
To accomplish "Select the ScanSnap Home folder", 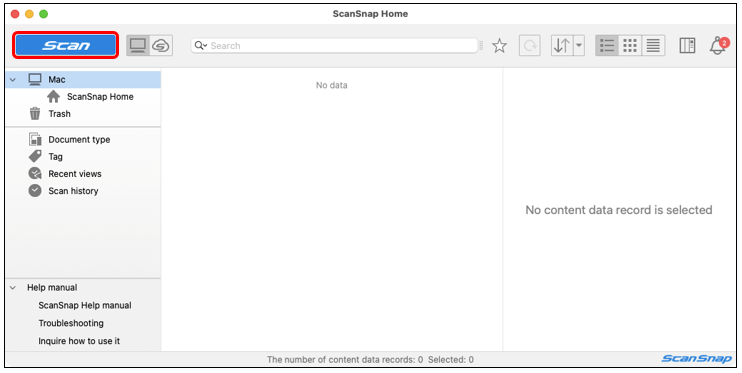I will [x=100, y=97].
